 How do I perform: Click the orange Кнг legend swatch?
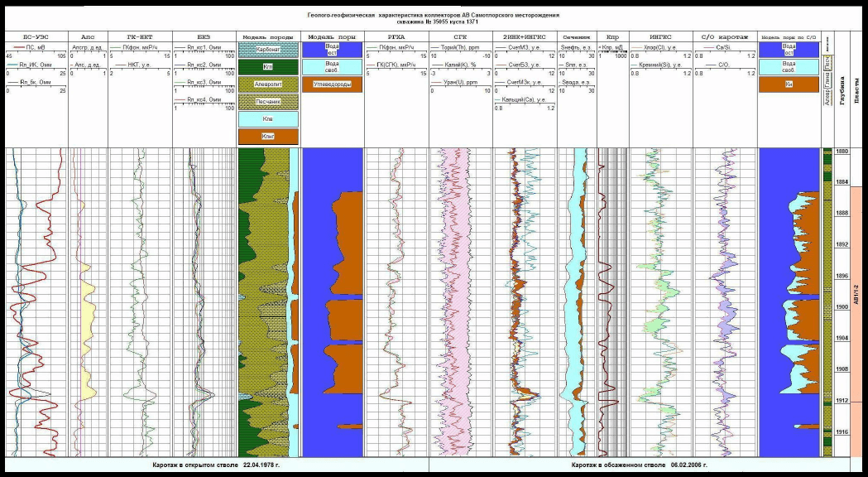click(267, 137)
